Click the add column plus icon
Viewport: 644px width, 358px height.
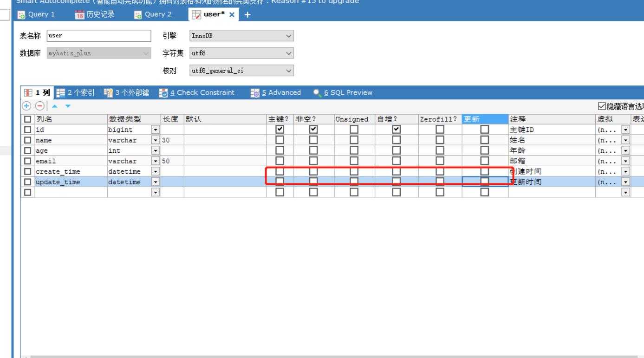point(26,106)
